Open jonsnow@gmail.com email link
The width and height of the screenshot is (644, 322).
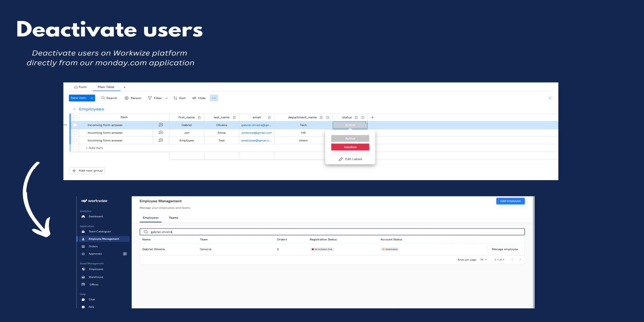257,133
